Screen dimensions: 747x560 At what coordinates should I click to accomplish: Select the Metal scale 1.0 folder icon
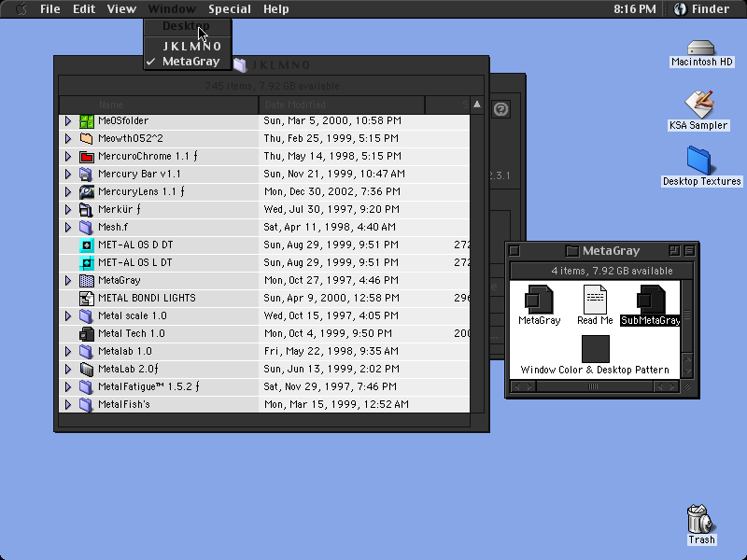tap(86, 315)
